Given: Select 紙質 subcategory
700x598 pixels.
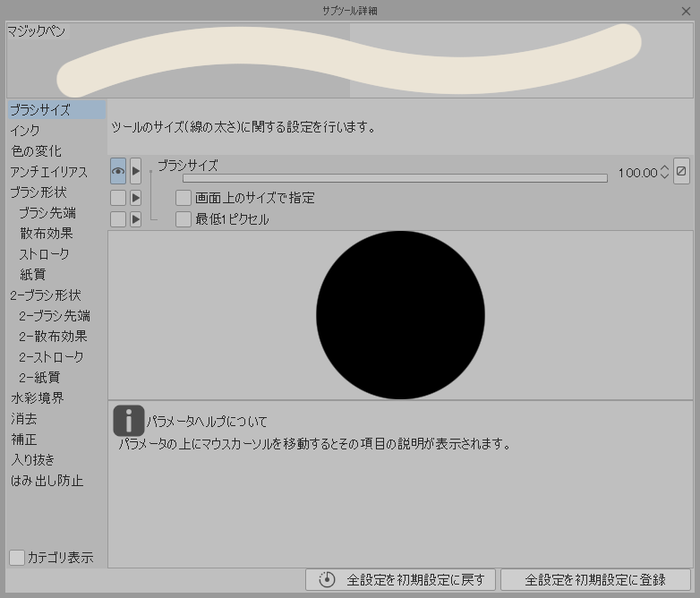Looking at the screenshot, I should 56,274.
